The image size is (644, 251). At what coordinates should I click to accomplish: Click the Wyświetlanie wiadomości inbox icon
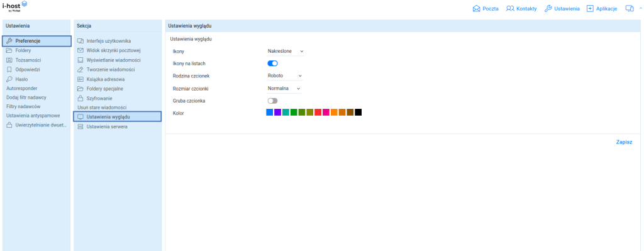80,60
